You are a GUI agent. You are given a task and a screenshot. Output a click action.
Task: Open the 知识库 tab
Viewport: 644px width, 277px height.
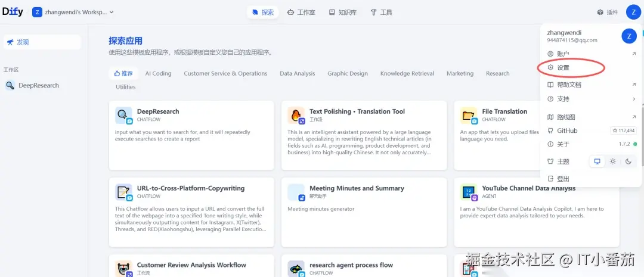coord(342,13)
